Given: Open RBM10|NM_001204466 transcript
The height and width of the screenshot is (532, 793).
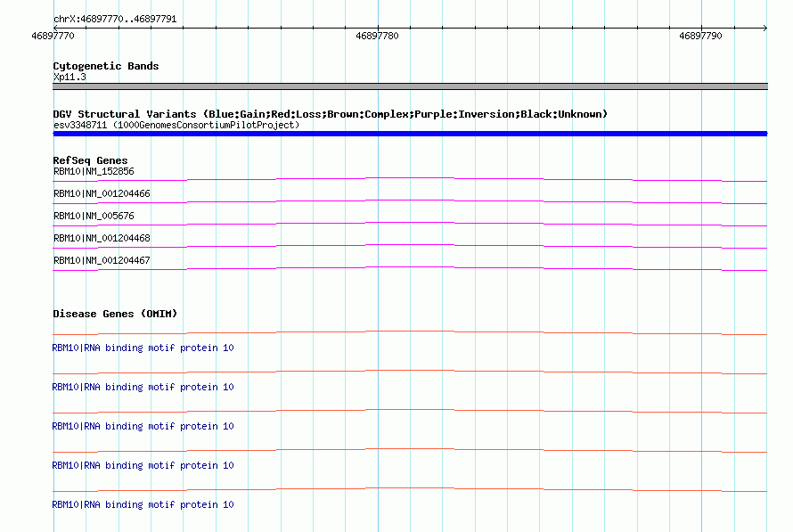Looking at the screenshot, I should pos(102,193).
